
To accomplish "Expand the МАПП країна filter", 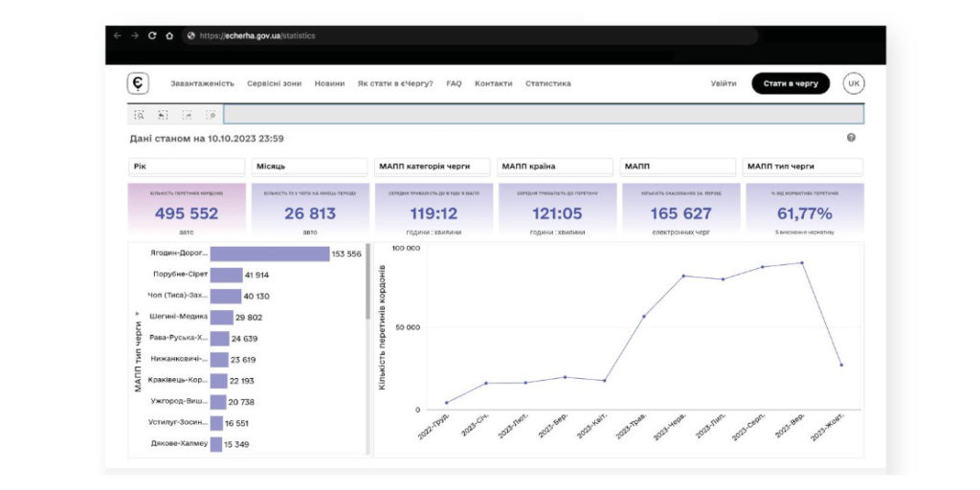I will [557, 167].
